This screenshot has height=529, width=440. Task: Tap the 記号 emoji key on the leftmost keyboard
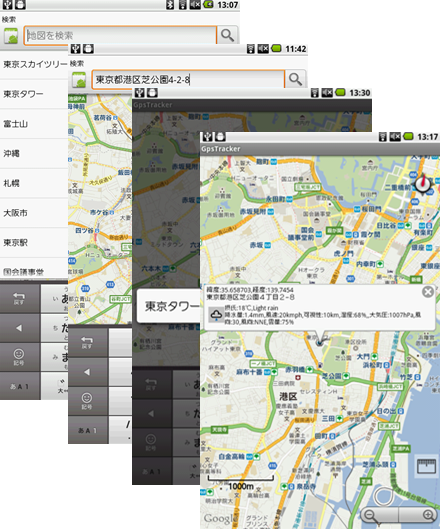20,357
